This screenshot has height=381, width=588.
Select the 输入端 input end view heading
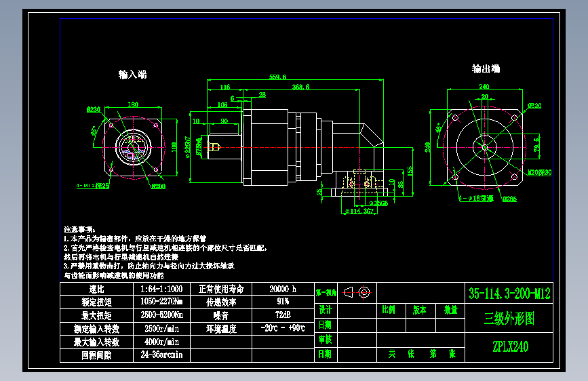[x=132, y=75]
